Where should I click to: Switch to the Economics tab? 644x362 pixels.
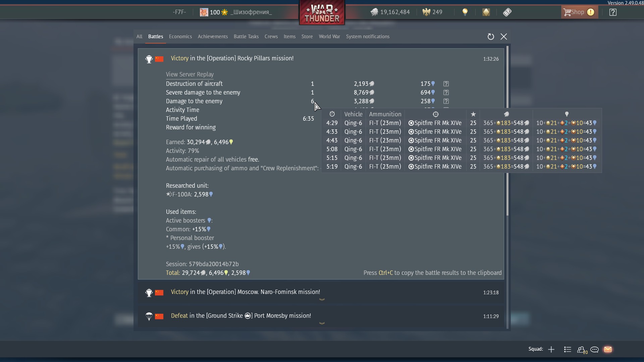180,37
